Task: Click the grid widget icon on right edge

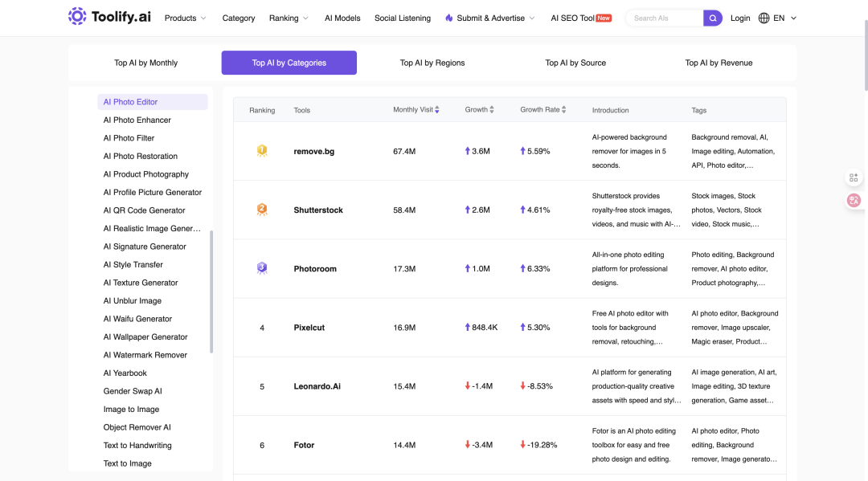Action: coord(854,177)
